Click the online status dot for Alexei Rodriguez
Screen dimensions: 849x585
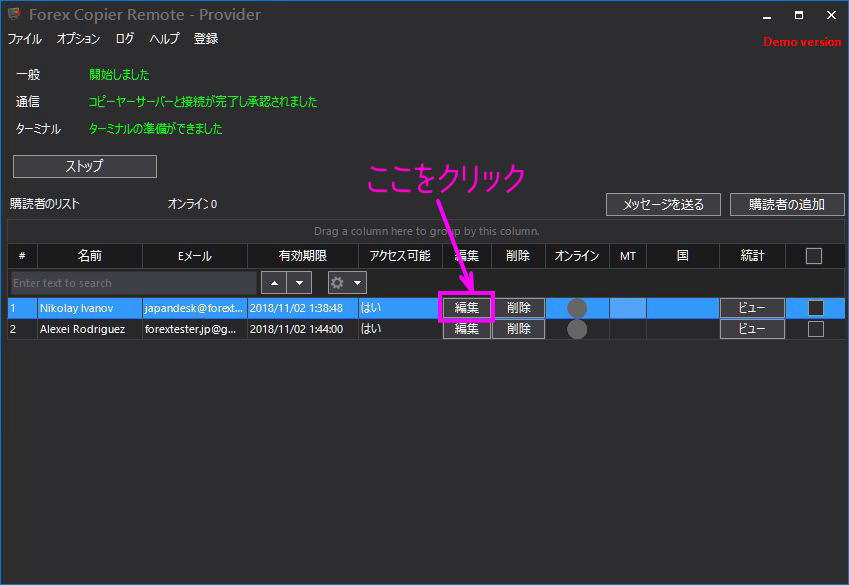[x=576, y=328]
